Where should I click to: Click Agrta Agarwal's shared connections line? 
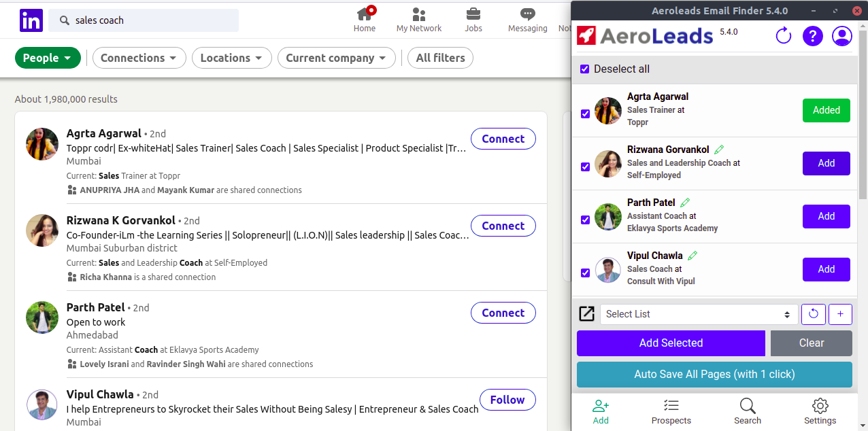coord(185,190)
